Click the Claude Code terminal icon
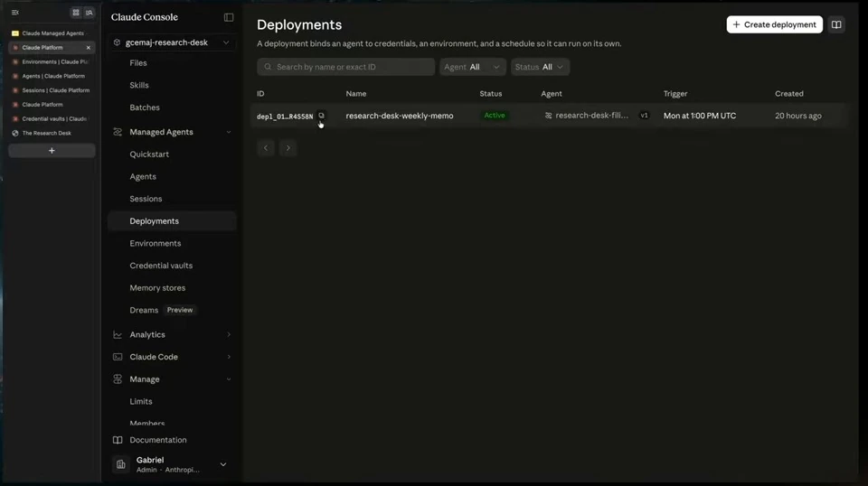 tap(118, 357)
